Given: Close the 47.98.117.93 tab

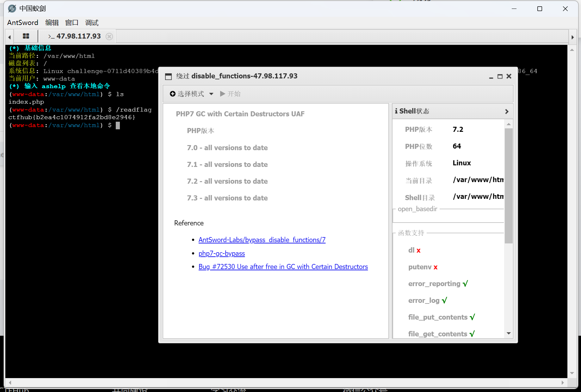Looking at the screenshot, I should point(109,36).
